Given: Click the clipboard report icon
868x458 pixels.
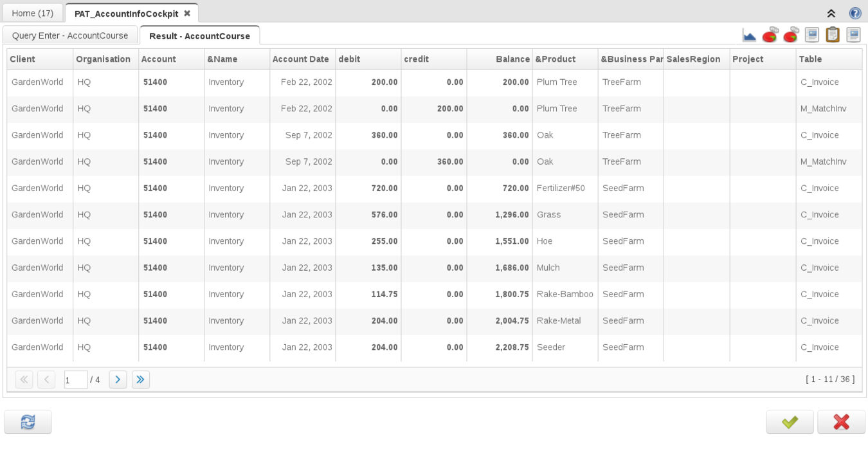Looking at the screenshot, I should click(x=833, y=35).
